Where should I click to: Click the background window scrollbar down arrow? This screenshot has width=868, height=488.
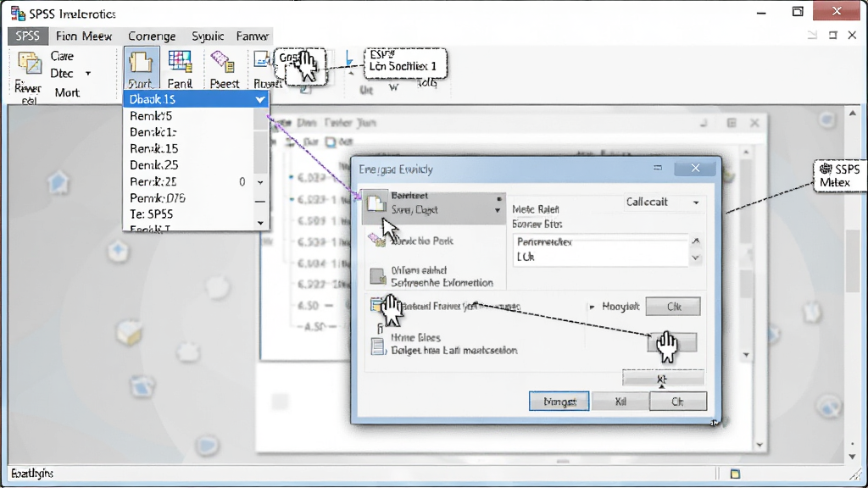point(759,445)
